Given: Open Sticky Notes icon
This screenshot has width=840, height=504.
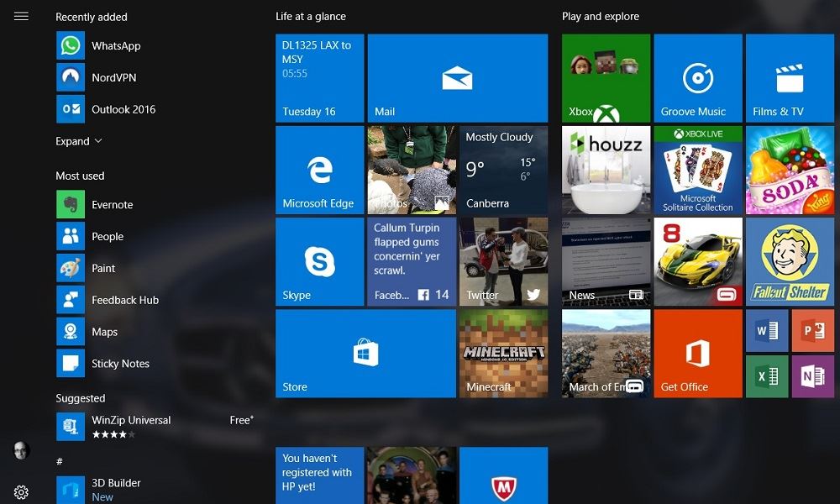Looking at the screenshot, I should (x=71, y=364).
